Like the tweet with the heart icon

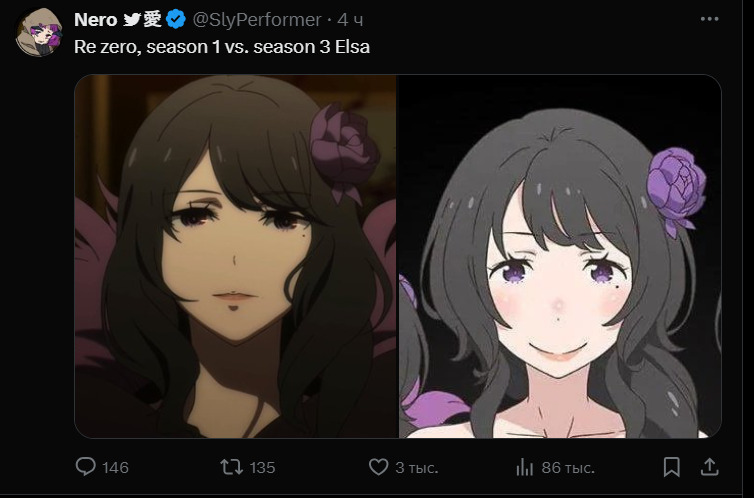(x=378, y=467)
